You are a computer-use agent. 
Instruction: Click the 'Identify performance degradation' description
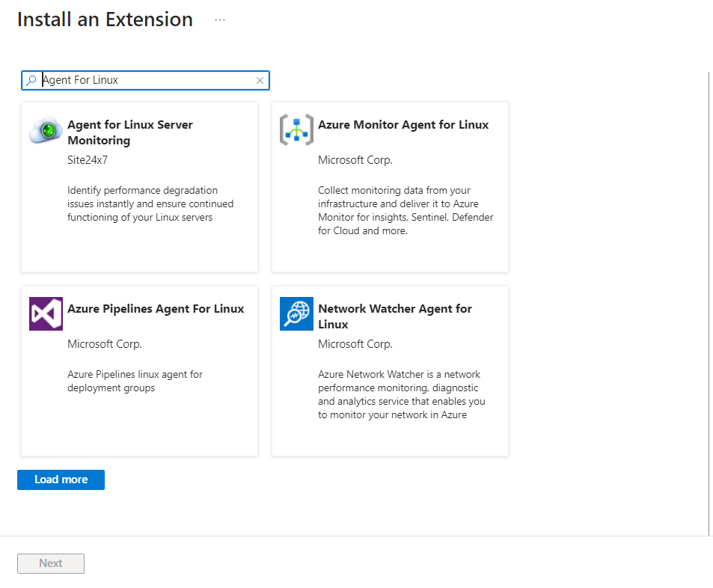[150, 203]
